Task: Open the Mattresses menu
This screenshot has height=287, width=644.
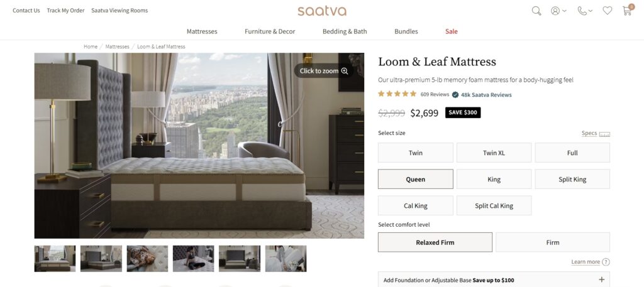Action: (202, 31)
